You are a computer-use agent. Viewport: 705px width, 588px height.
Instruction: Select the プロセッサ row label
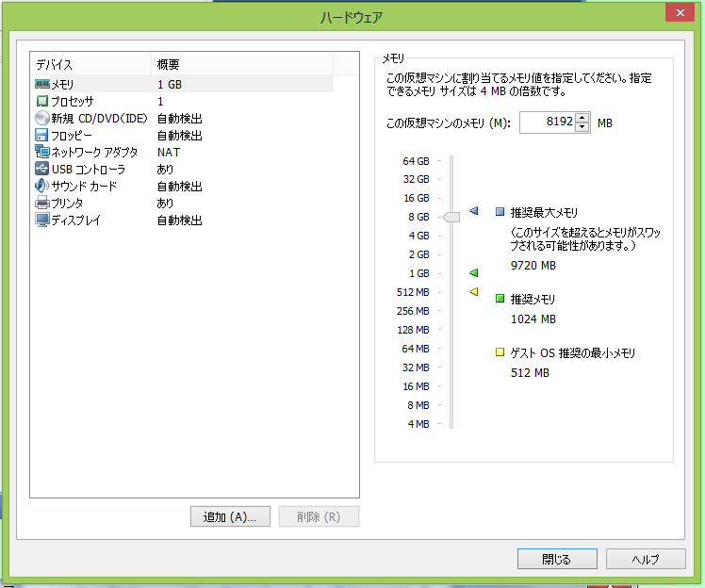(73, 102)
